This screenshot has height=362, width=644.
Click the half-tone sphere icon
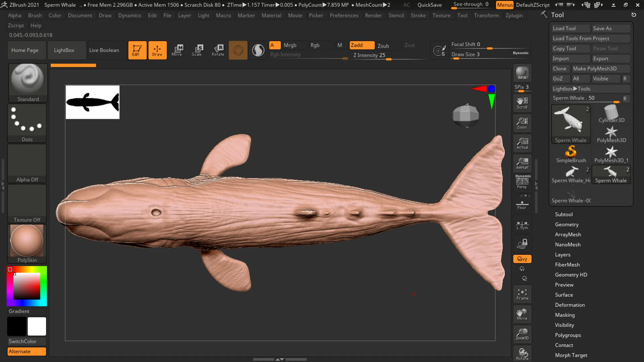(x=258, y=50)
